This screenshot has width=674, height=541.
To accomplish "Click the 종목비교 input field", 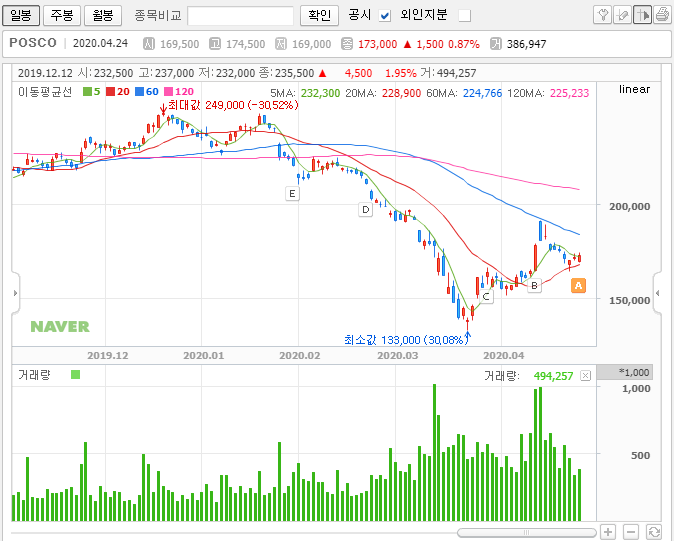I will 241,16.
